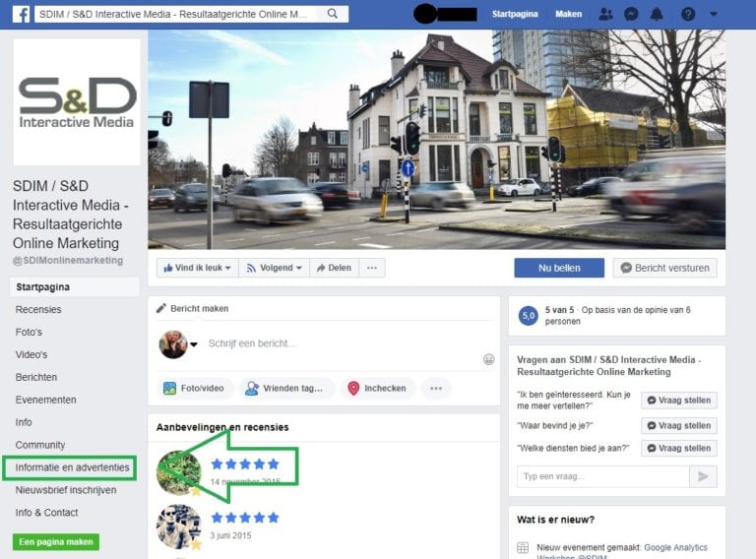Expand the poster identity dropdown arrow
Image resolution: width=756 pixels, height=559 pixels.
click(193, 344)
